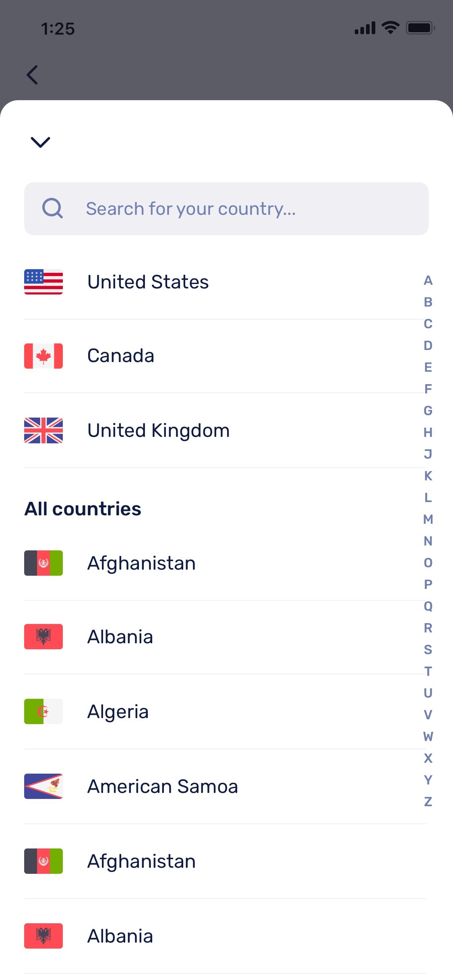
Task: Pick Algeria in the countries list
Action: tap(118, 712)
